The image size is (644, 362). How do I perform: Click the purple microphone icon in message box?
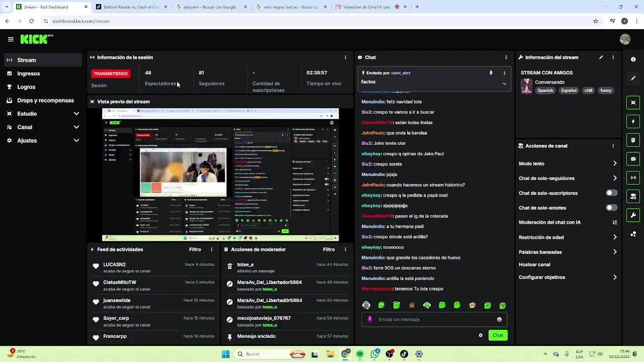[370, 319]
